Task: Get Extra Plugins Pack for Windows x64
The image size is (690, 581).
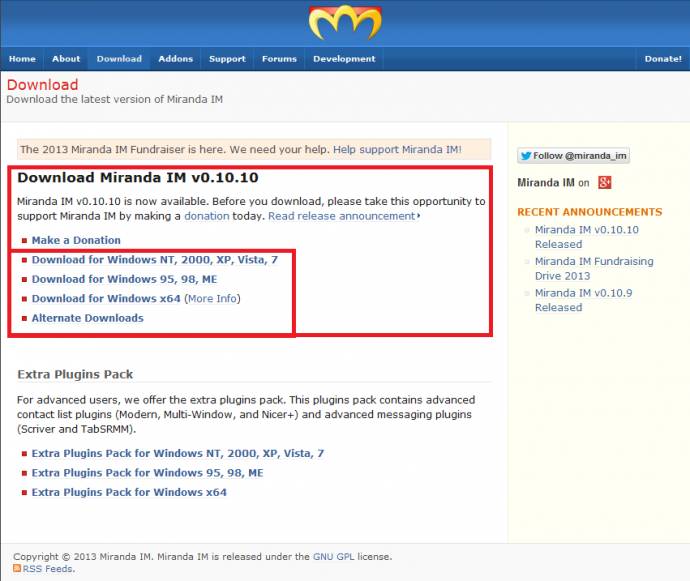Action: click(129, 492)
